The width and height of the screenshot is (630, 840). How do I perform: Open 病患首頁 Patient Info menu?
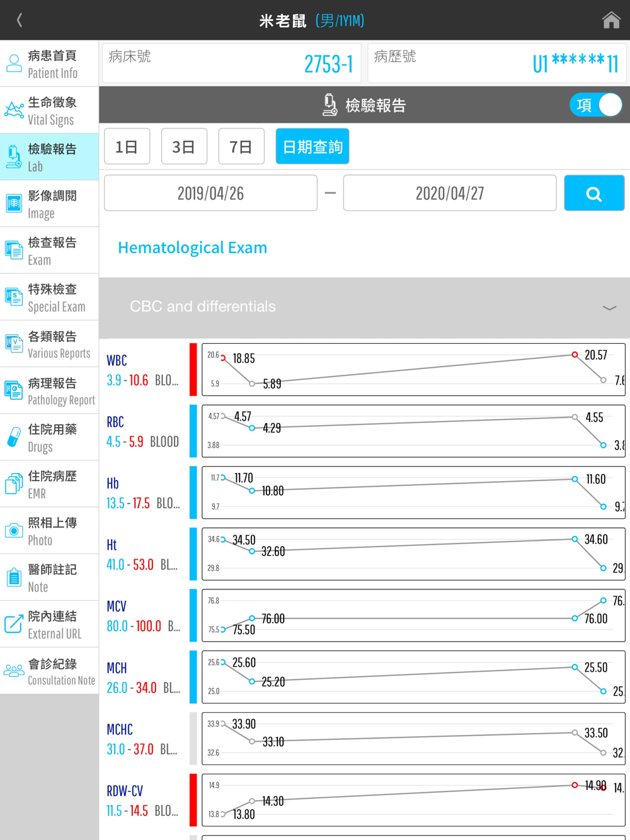49,64
